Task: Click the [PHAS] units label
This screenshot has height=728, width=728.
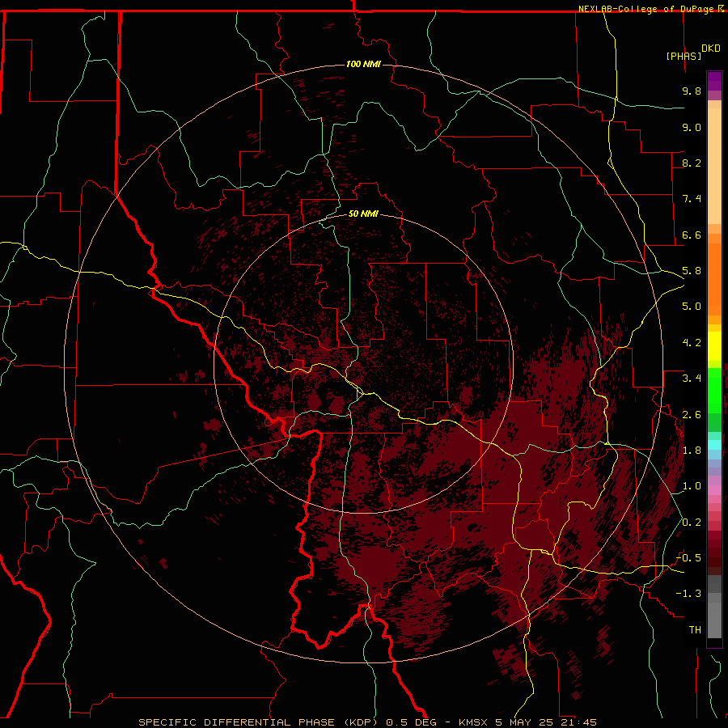Action: tap(684, 56)
